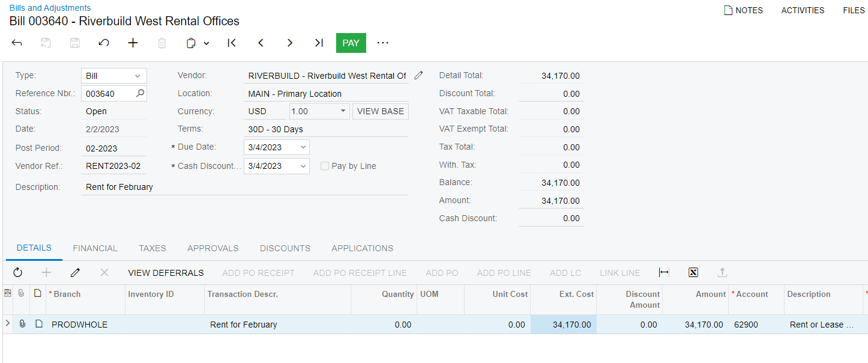Click the Currency USD field

tap(265, 111)
